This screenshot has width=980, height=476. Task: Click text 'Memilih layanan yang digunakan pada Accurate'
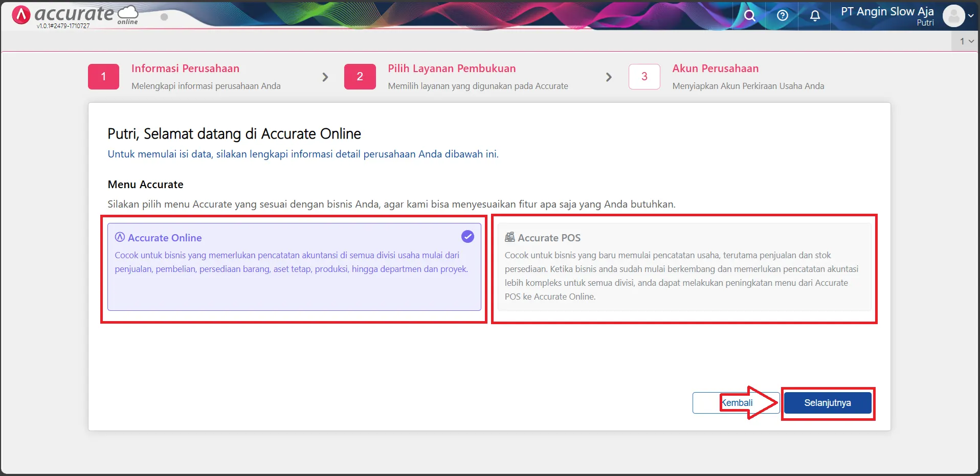478,86
